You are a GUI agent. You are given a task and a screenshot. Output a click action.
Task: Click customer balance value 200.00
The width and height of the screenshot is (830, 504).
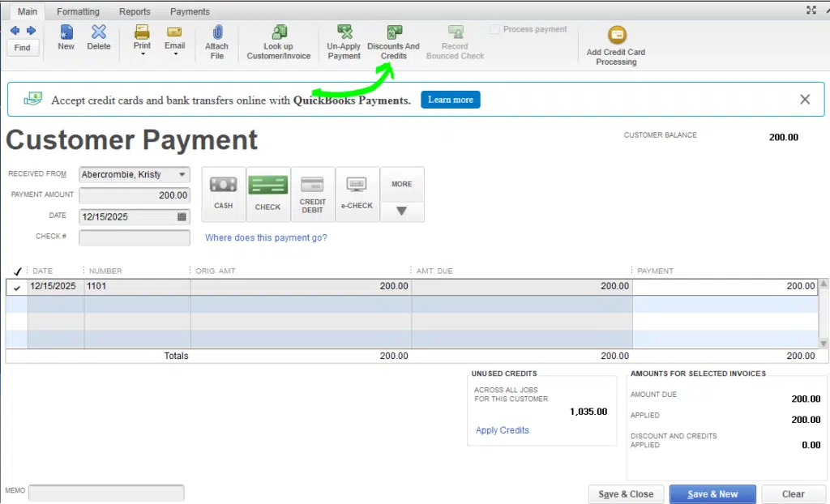(x=784, y=137)
